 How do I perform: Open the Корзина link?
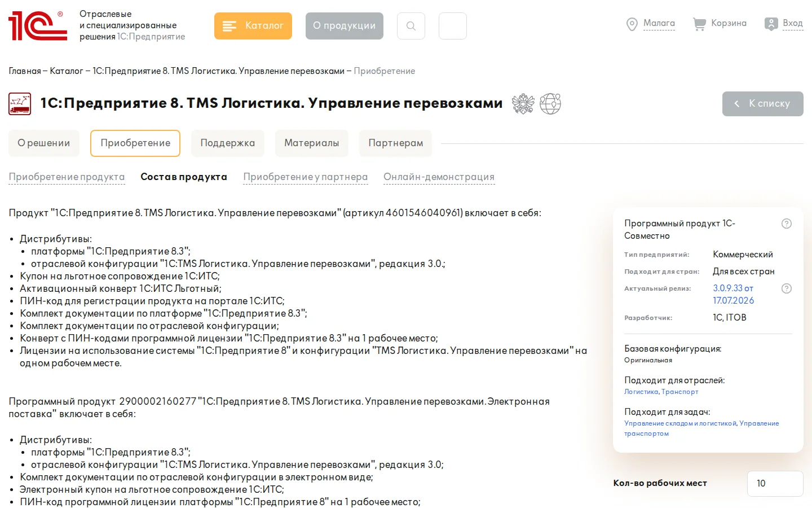coord(729,23)
